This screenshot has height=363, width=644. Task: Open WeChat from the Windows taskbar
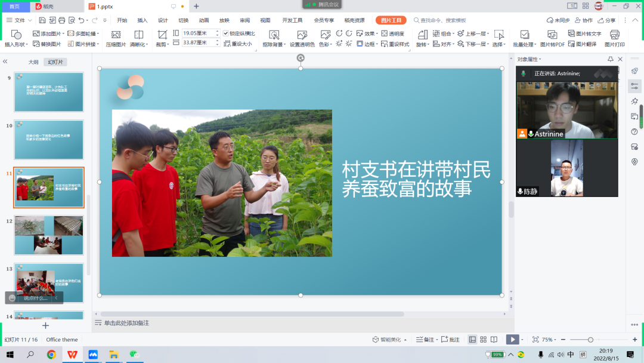pos(134,355)
